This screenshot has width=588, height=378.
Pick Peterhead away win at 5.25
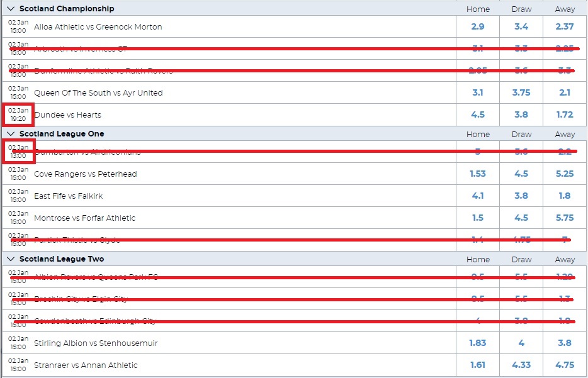pos(565,174)
